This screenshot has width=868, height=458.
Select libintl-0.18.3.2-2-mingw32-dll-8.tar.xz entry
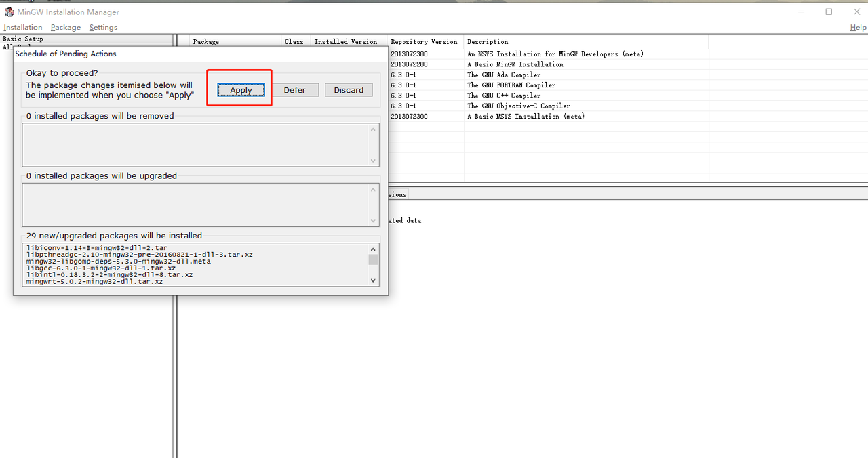click(109, 275)
